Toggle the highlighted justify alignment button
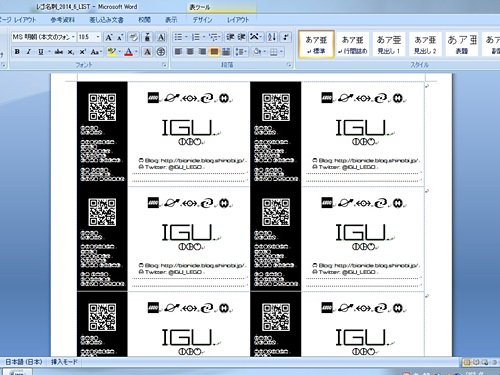The image size is (500, 375). 214,52
